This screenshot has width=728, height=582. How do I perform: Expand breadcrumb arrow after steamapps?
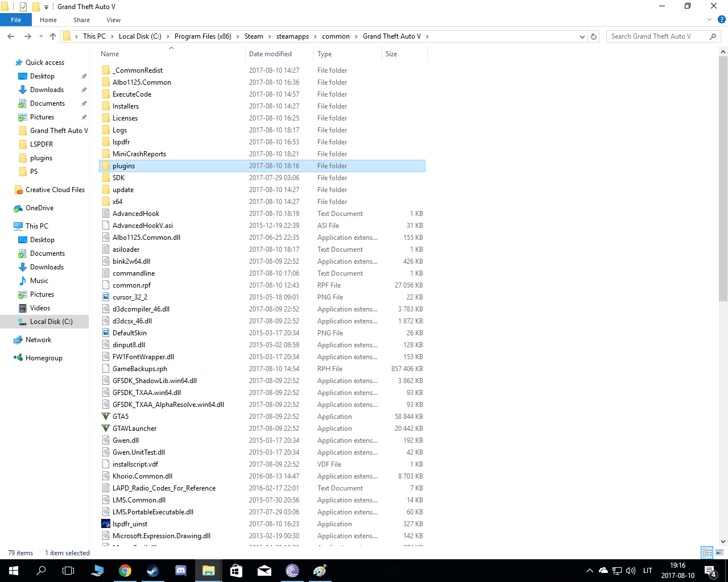pos(315,36)
